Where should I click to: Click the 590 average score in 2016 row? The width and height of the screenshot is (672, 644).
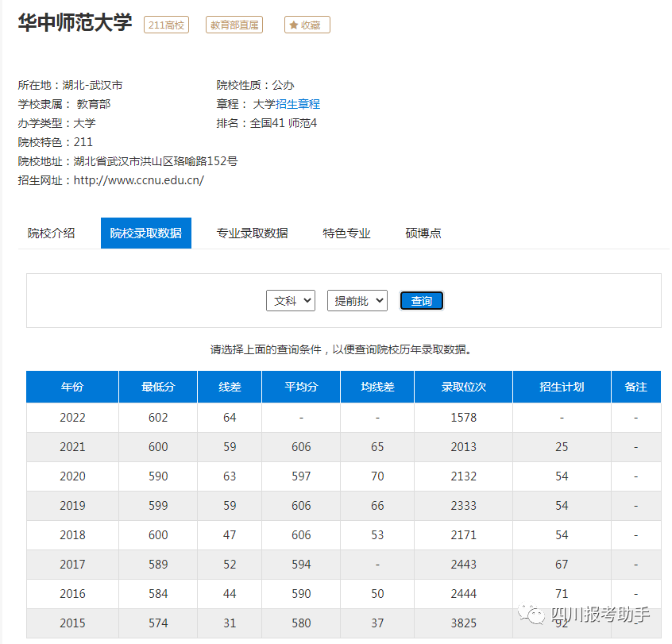pos(301,594)
